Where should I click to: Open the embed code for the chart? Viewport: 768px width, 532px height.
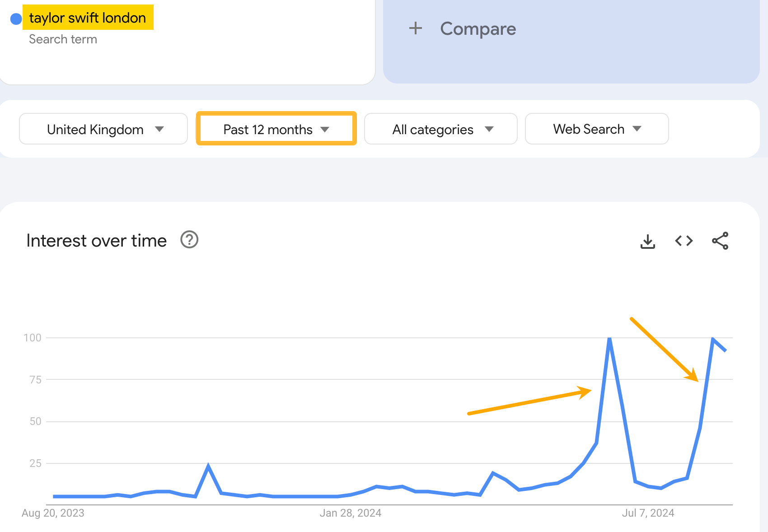pos(683,241)
